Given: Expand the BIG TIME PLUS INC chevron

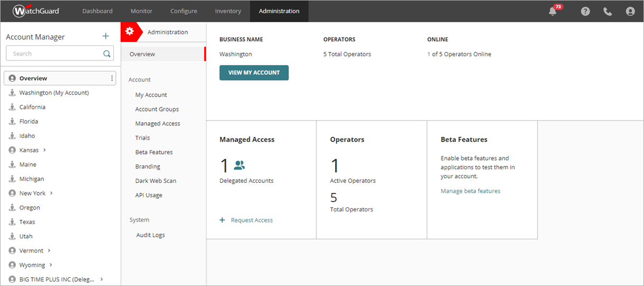Looking at the screenshot, I should [x=102, y=279].
